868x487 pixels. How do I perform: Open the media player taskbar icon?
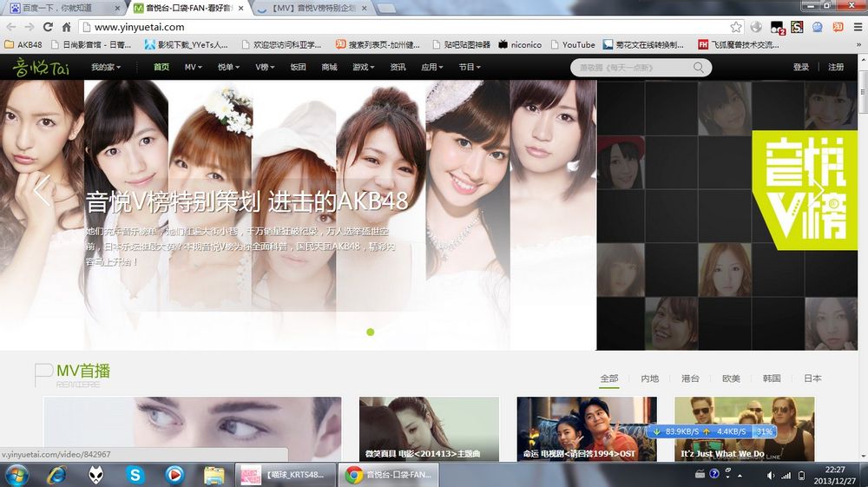174,476
